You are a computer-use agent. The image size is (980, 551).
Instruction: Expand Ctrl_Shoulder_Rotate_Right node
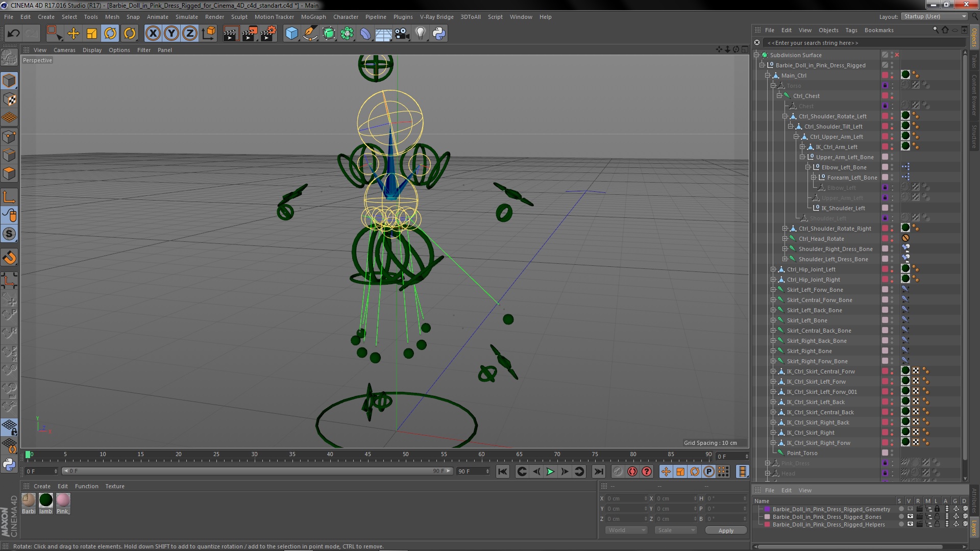[x=785, y=229]
